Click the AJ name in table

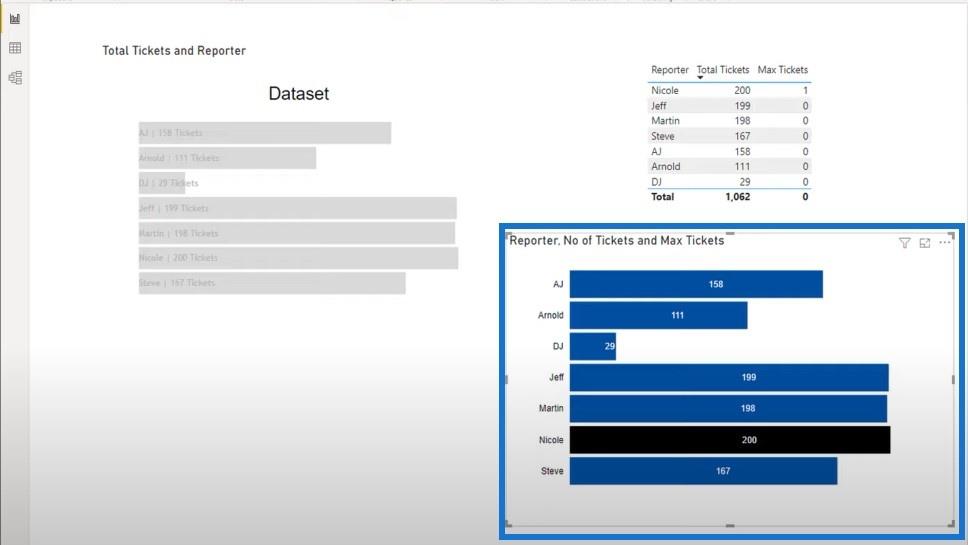point(656,151)
